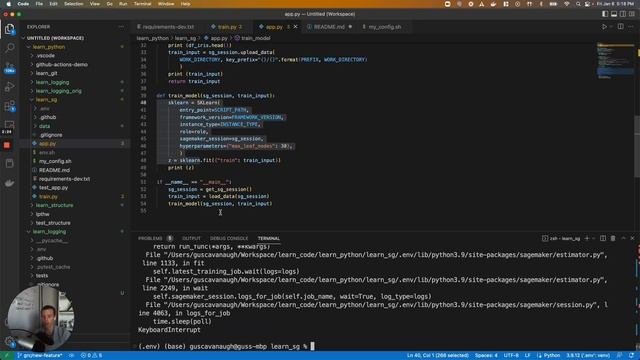Open Customize Layout icon in title bar
Screen dimensions: 640x360
pos(632,14)
